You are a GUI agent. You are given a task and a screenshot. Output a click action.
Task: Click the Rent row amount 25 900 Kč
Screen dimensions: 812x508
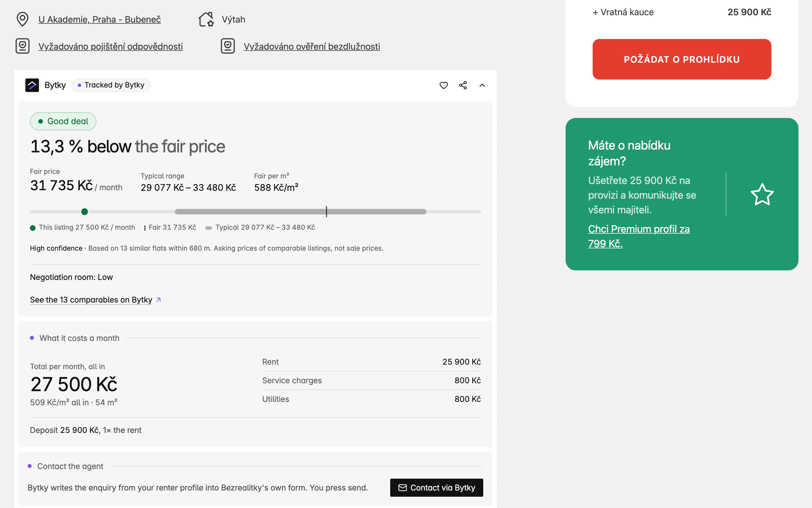461,362
